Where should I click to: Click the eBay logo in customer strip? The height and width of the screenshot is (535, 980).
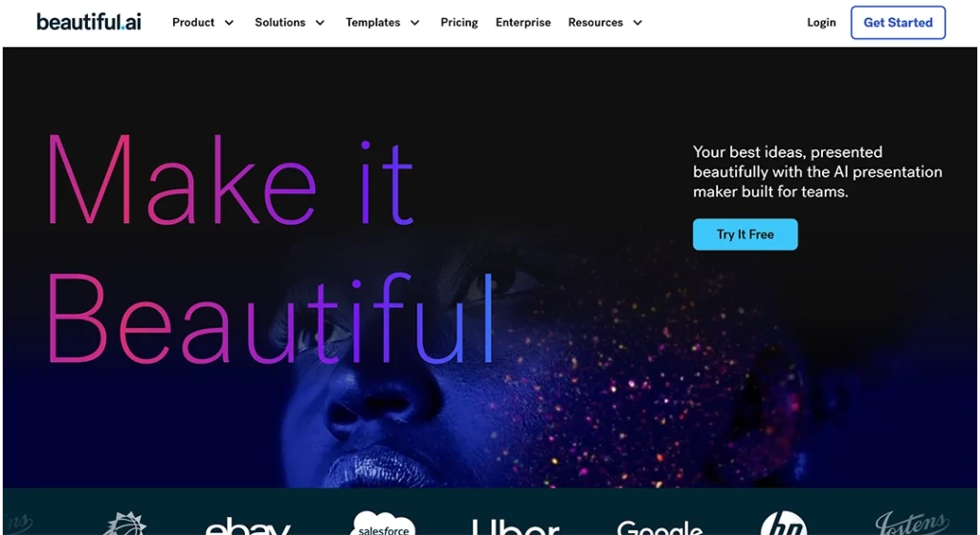[x=248, y=525]
